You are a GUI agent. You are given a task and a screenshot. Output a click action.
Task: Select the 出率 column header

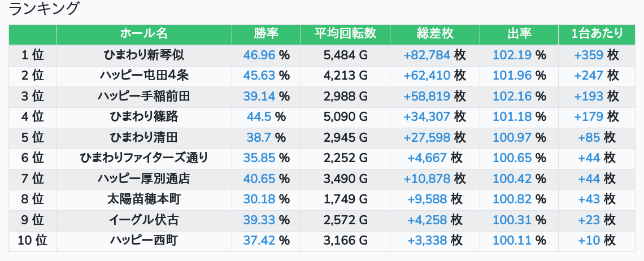point(519,34)
